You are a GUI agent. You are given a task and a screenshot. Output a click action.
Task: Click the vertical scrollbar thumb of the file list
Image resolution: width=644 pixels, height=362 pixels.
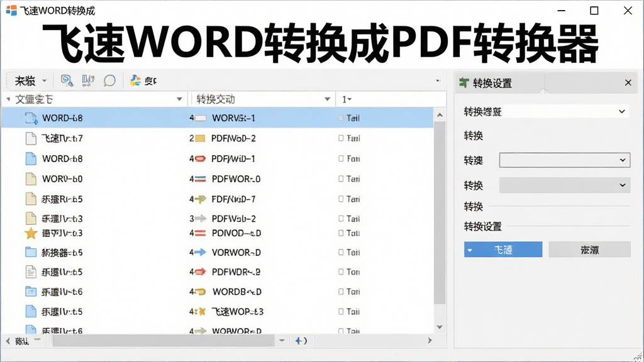pyautogui.click(x=440, y=212)
